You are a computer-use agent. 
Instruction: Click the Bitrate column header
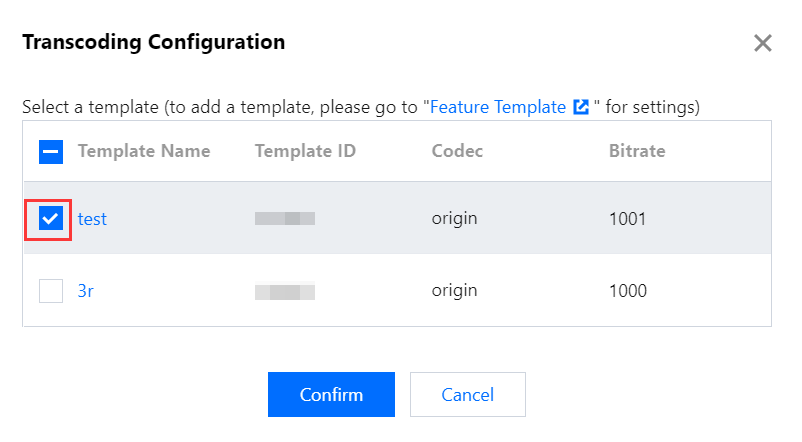637,152
